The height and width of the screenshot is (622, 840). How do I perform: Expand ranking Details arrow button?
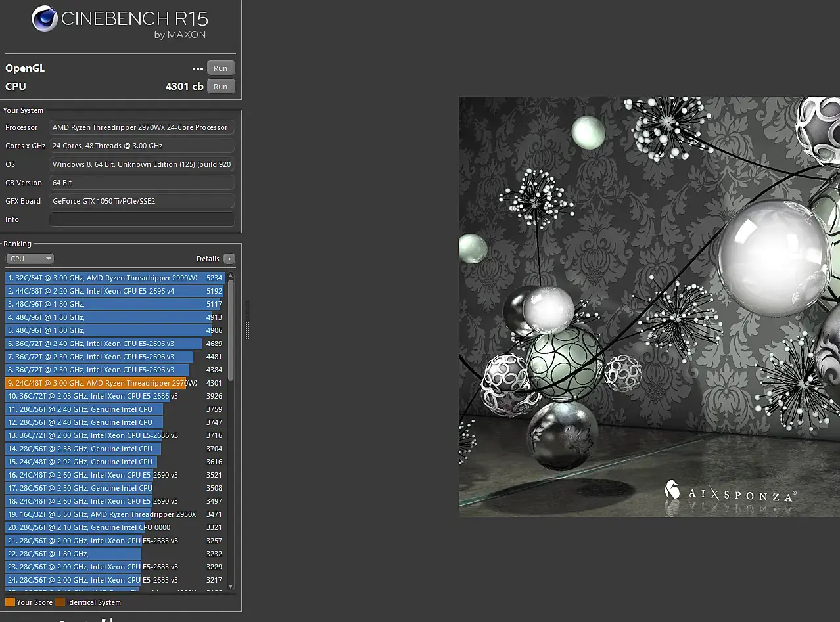pos(229,259)
